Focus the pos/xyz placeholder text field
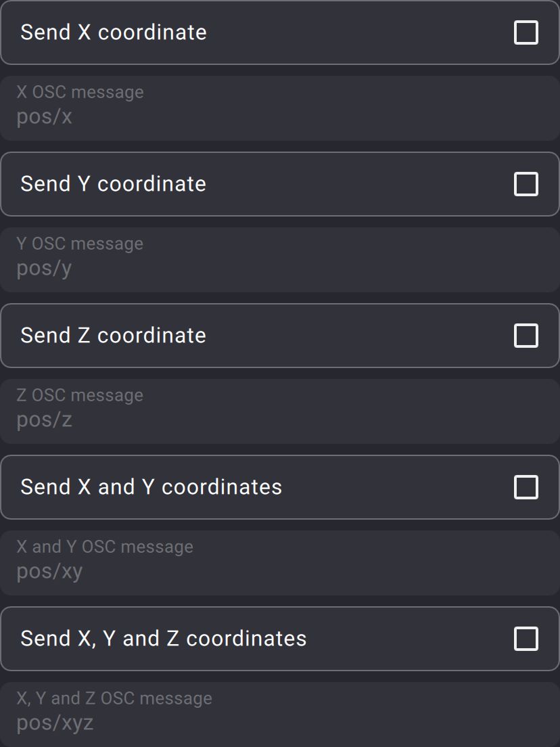Screen dimensions: 560x747 click(280, 724)
